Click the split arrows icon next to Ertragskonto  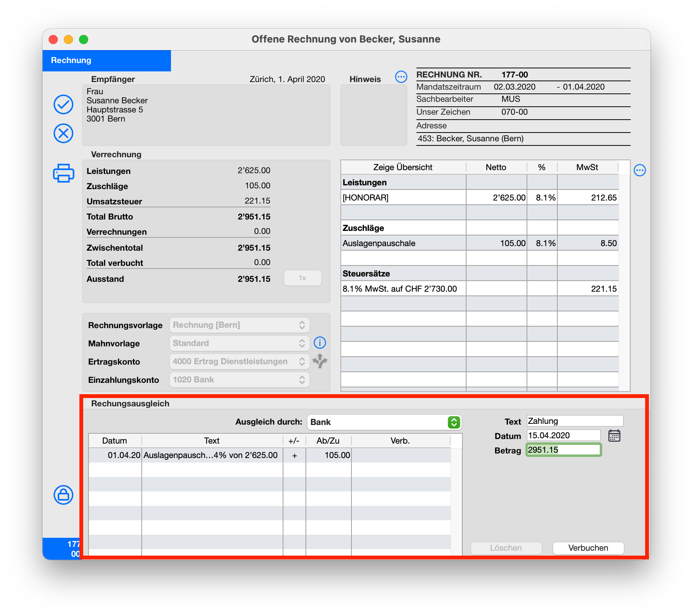pos(320,361)
